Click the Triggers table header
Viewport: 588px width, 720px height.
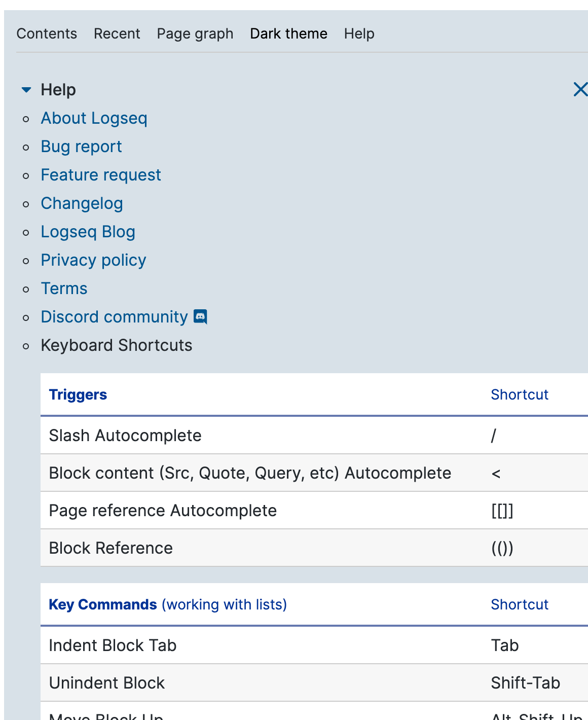(x=78, y=394)
